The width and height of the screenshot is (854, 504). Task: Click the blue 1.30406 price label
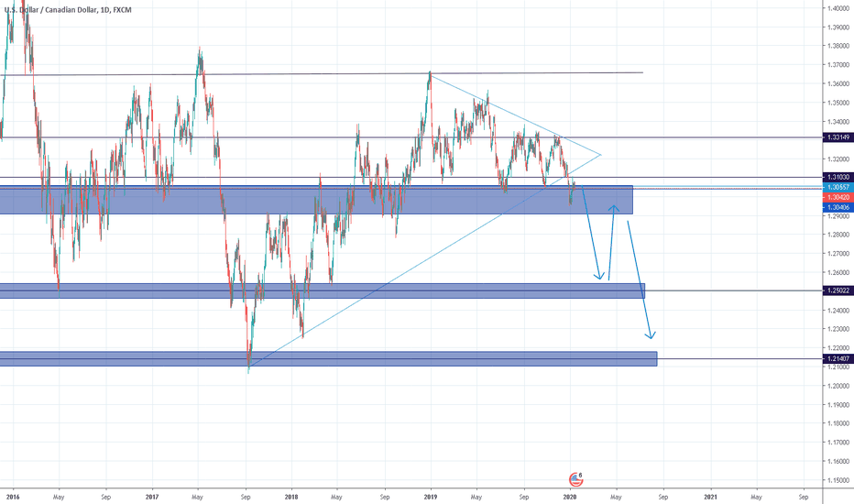pyautogui.click(x=835, y=208)
